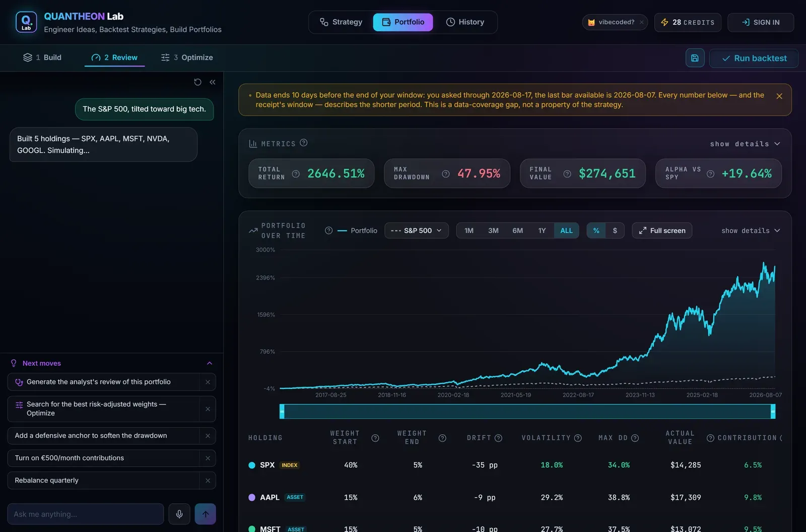The height and width of the screenshot is (532, 806).
Task: Switch chart to dollar mode
Action: (x=615, y=230)
